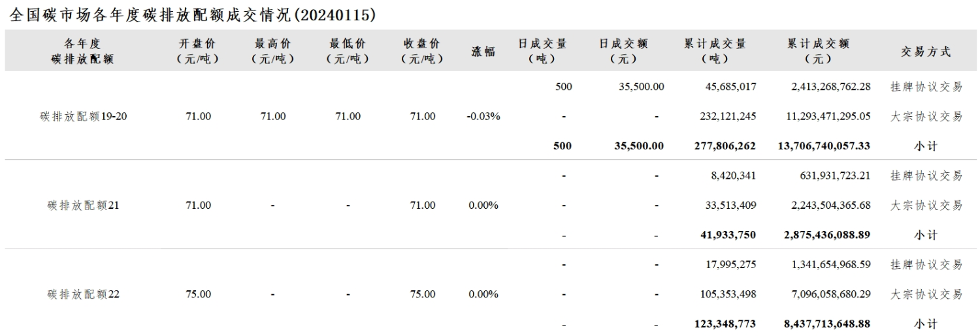
Task: Click the 开盘价 column header
Action: (197, 52)
